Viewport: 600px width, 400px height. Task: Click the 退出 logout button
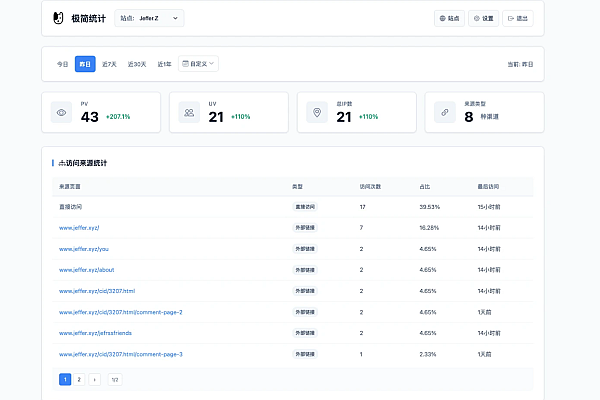pyautogui.click(x=518, y=18)
